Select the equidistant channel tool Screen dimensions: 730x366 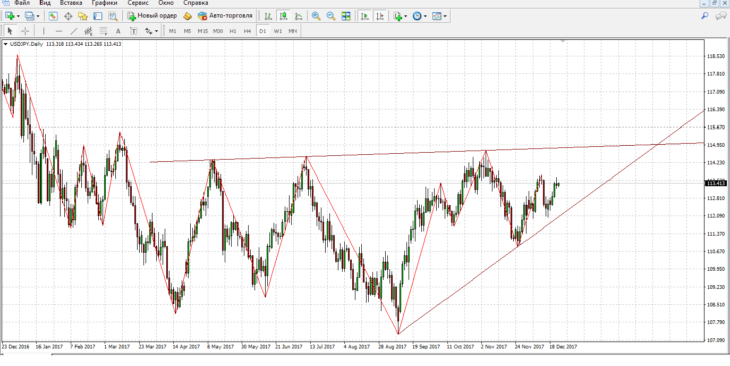tap(88, 31)
